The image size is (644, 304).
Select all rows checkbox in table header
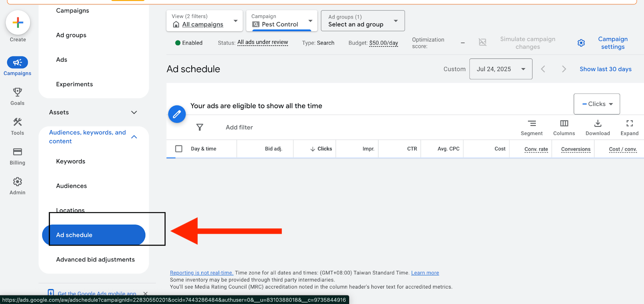(179, 149)
